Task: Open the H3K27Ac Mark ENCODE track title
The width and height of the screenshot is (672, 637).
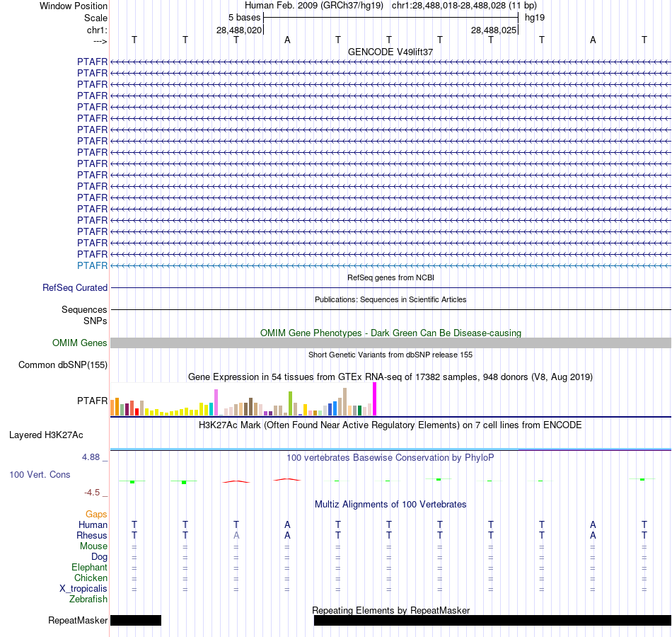Action: pos(390,425)
